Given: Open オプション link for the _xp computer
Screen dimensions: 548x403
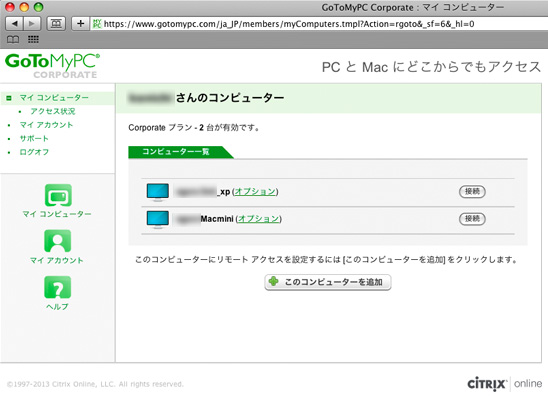Looking at the screenshot, I should point(255,192).
